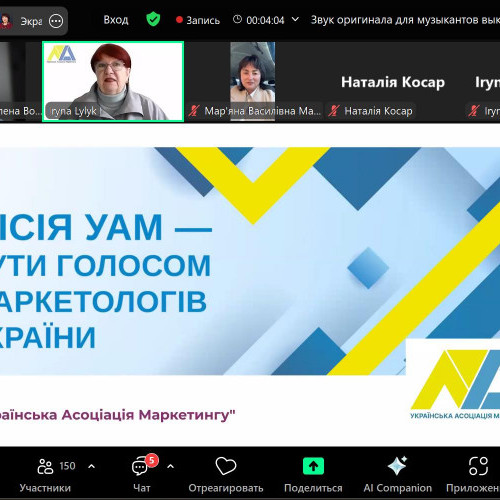Viewport: 500px width, 500px height.
Task: Click the 'Отреагировать' label
Action: click(226, 488)
